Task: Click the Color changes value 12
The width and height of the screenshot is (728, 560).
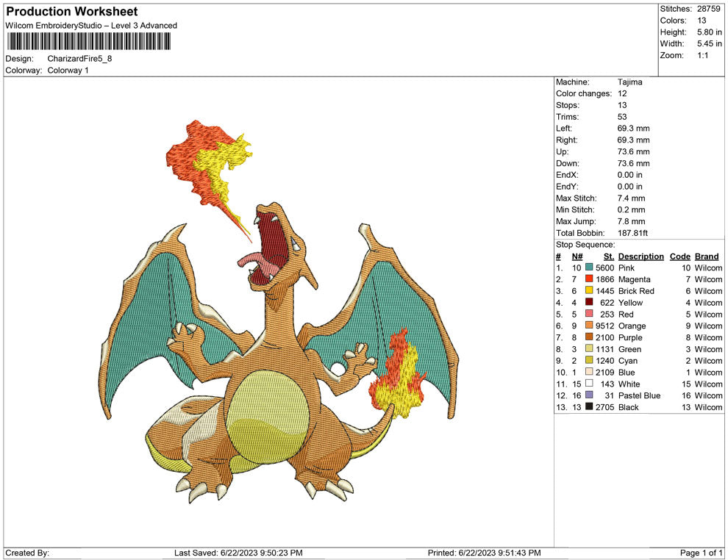Action: 621,93
